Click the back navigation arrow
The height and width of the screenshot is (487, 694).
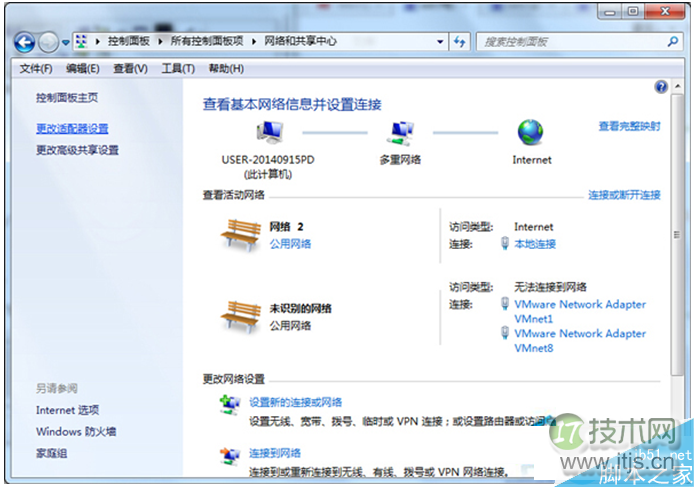(24, 43)
